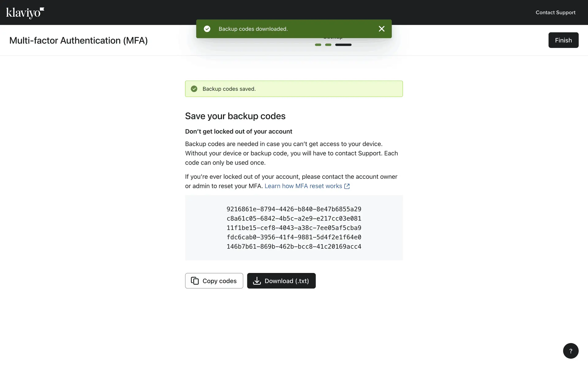Viewport: 588px width, 368px height.
Task: Dismiss the backup codes downloaded toast
Action: pos(381,29)
